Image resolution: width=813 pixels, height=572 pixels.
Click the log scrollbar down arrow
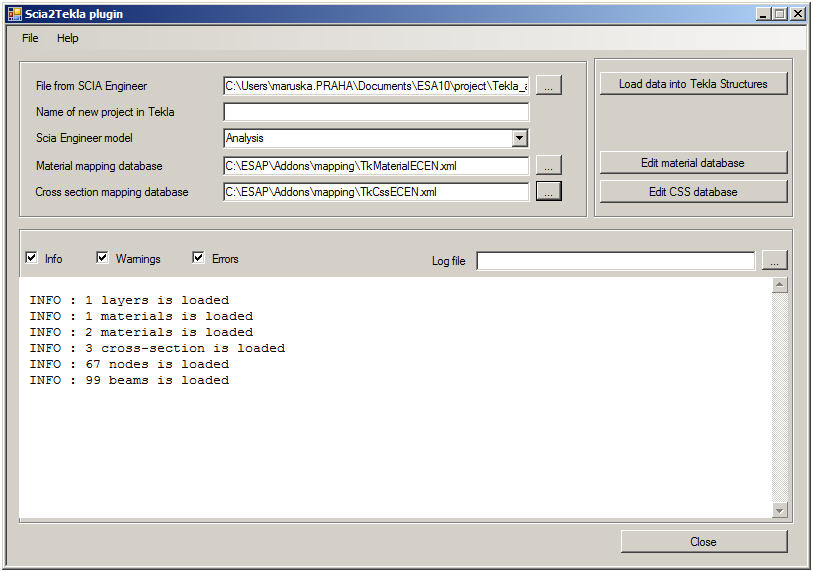[779, 510]
